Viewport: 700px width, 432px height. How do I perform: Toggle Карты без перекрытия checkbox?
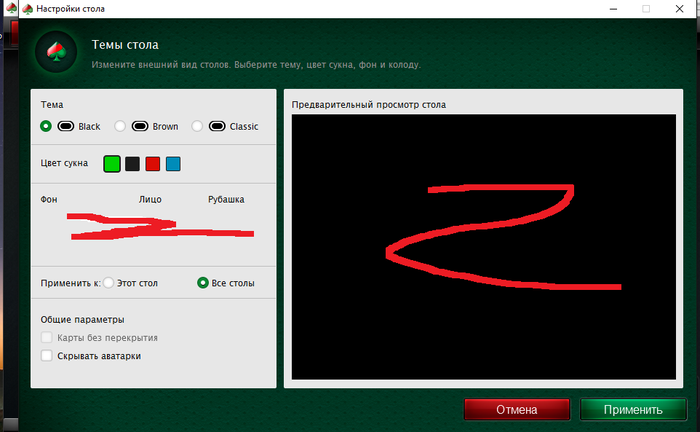tap(46, 337)
